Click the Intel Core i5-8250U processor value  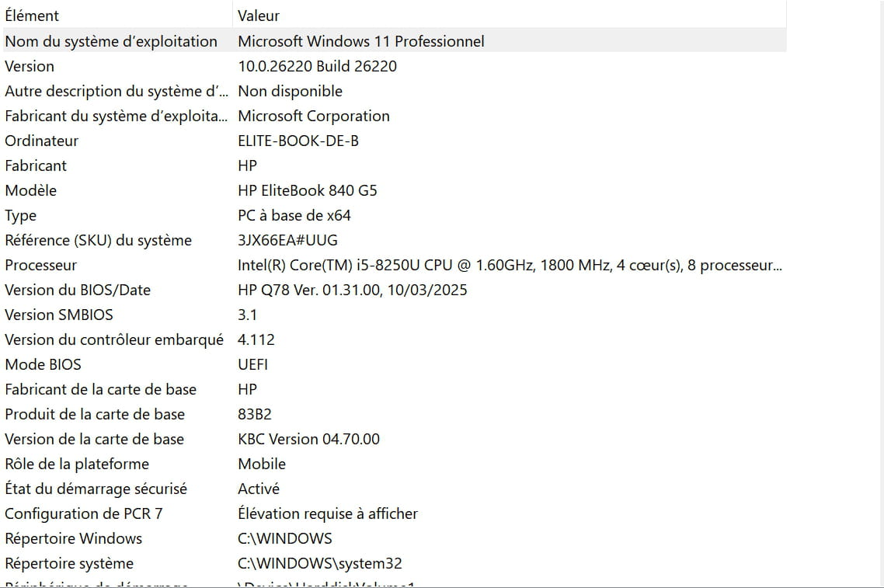point(510,265)
